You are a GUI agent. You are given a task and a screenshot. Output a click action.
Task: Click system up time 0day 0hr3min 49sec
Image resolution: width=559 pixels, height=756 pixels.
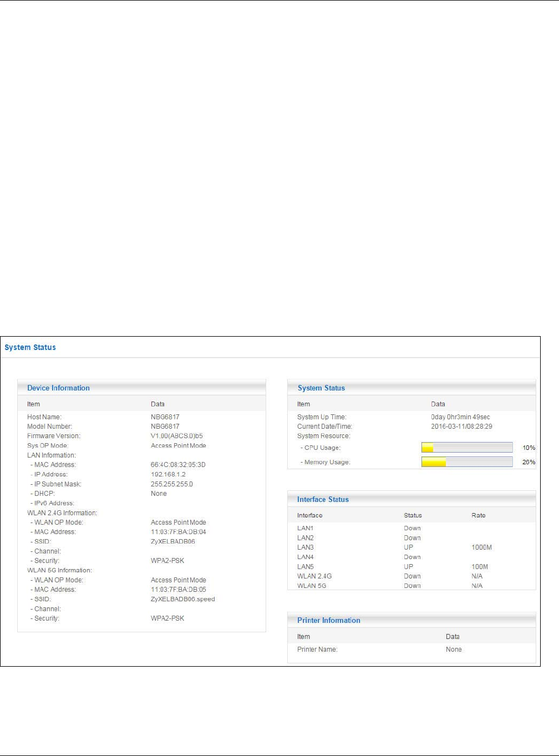(460, 417)
